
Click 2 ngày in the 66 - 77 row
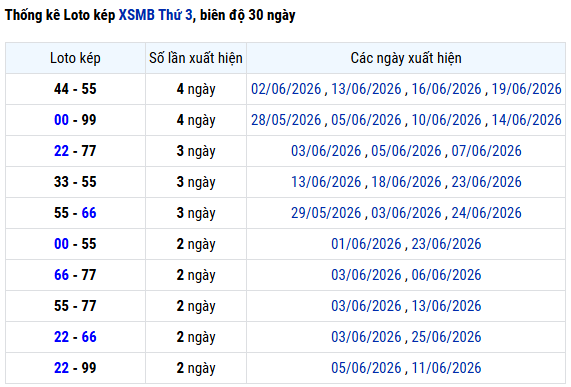(x=196, y=275)
